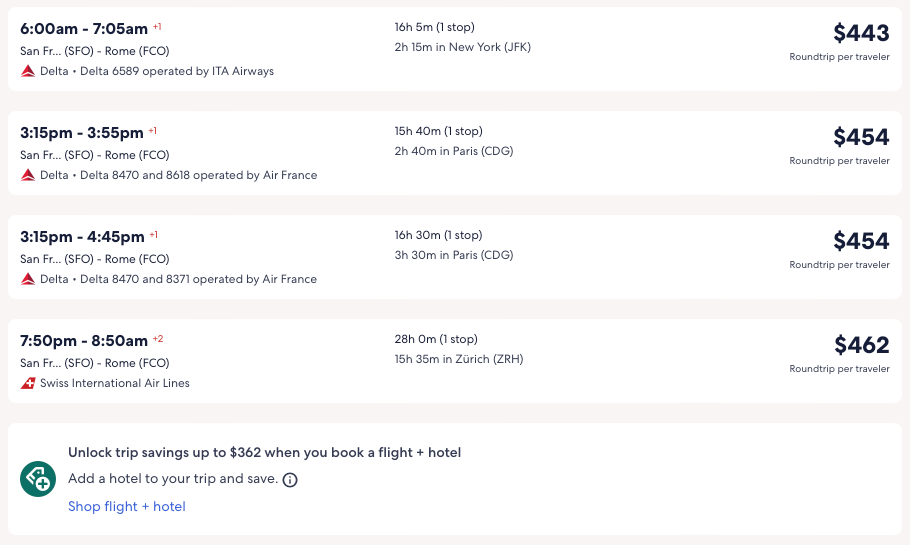Click the green flight + hotel savings tag icon
The image size is (910, 545).
(x=38, y=479)
